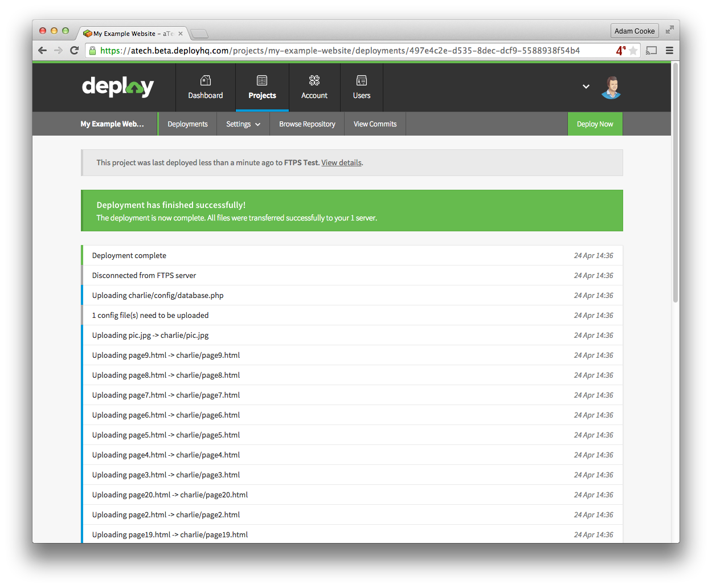712x588 pixels.
Task: Click the user avatar picture
Action: click(611, 87)
